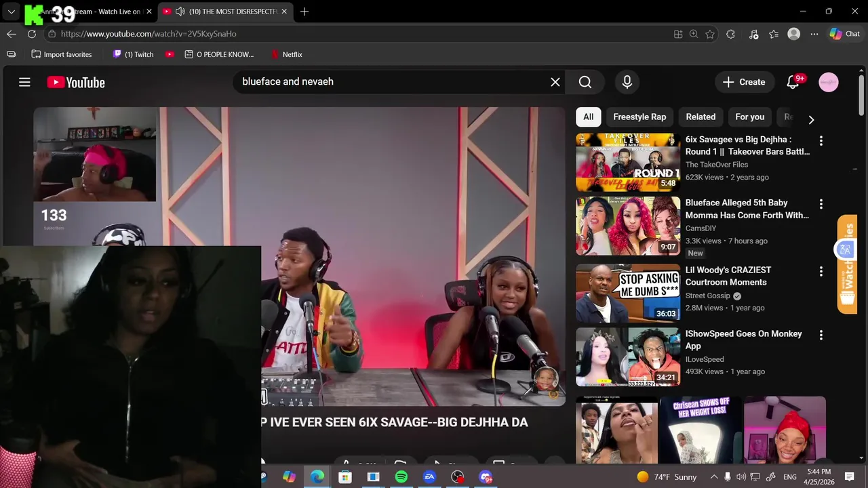
Task: Select the For you chip
Action: click(749, 117)
